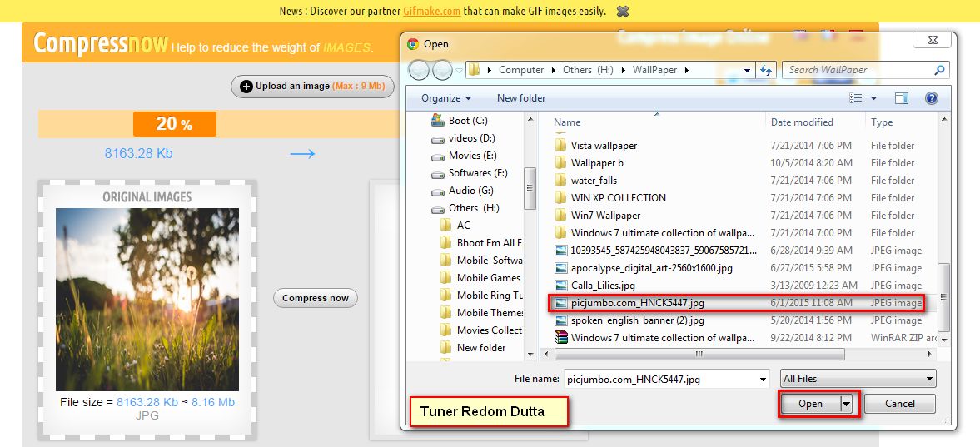Image resolution: width=980 pixels, height=447 pixels.
Task: Click Upload an image button
Action: (x=312, y=87)
